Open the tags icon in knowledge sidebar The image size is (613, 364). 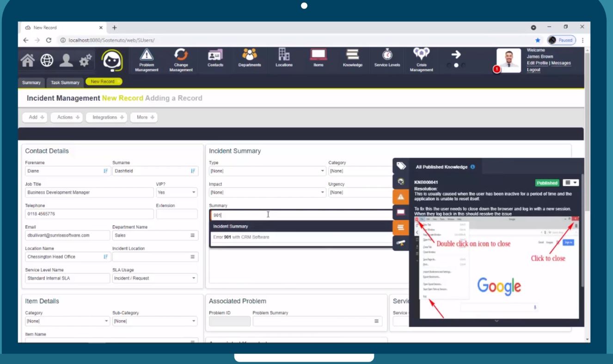point(401,166)
